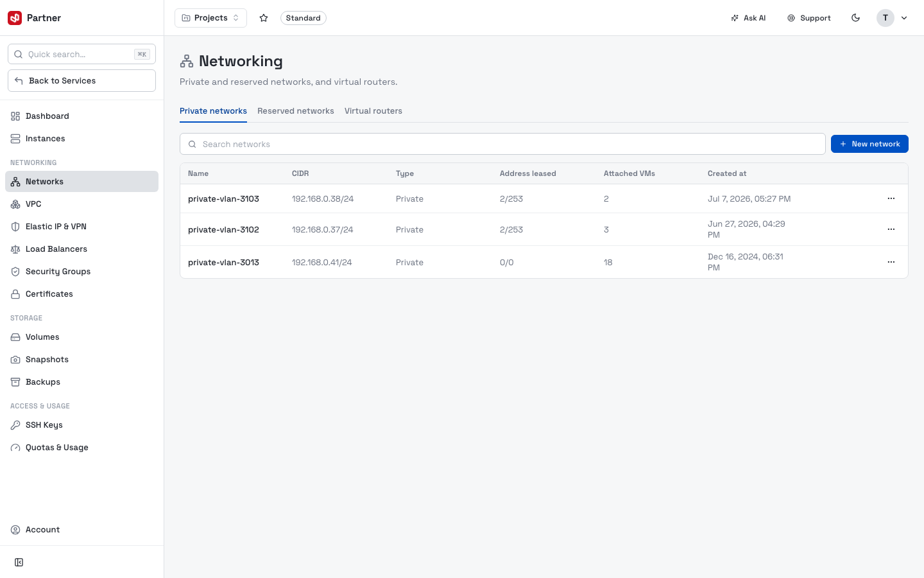Screen dimensions: 924x578
Task: Click Certificates lock icon
Action: (x=15, y=294)
